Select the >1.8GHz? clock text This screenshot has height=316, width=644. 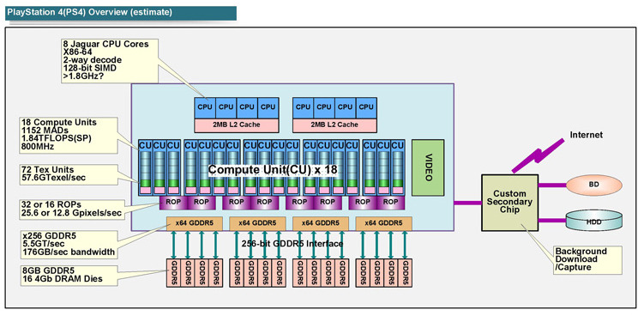pyautogui.click(x=82, y=76)
